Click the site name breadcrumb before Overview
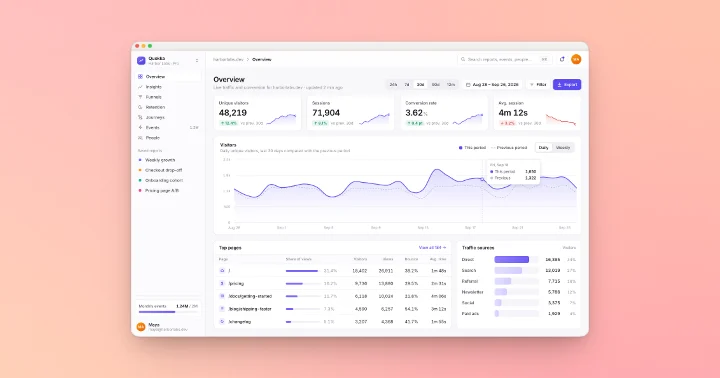The width and height of the screenshot is (720, 378). point(228,60)
